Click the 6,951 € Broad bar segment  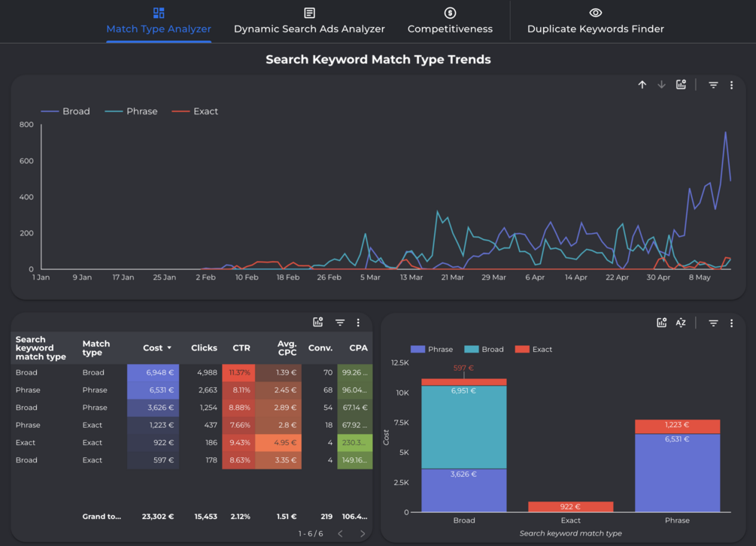click(464, 426)
